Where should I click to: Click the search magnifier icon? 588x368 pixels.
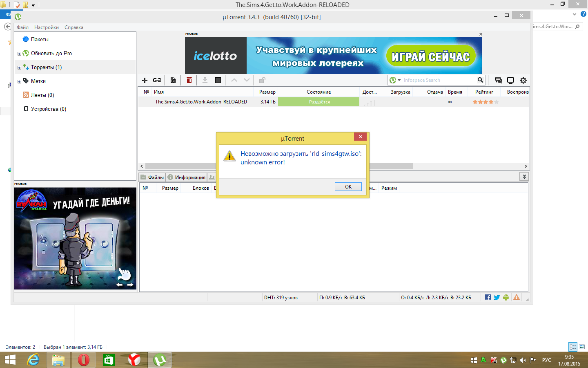[480, 80]
